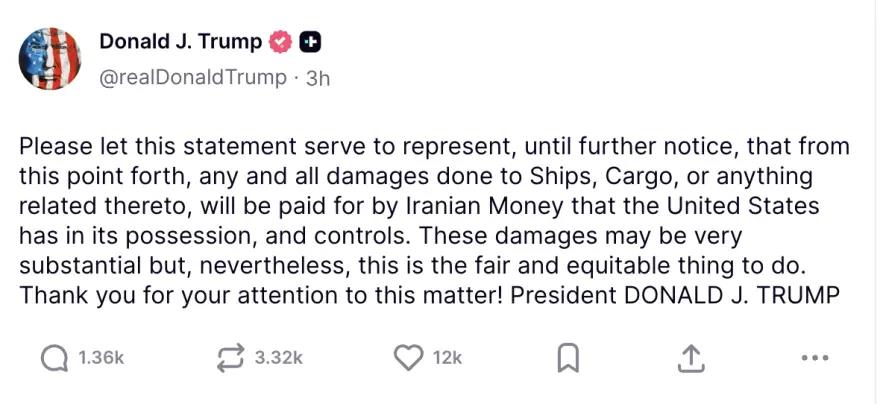Open the @realDonaldTrump handle link
This screenshot has width=880, height=404.
click(x=192, y=78)
